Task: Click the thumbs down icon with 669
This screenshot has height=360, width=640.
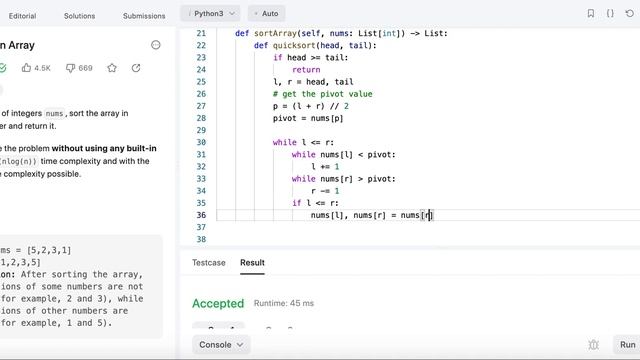Action: 79,68
